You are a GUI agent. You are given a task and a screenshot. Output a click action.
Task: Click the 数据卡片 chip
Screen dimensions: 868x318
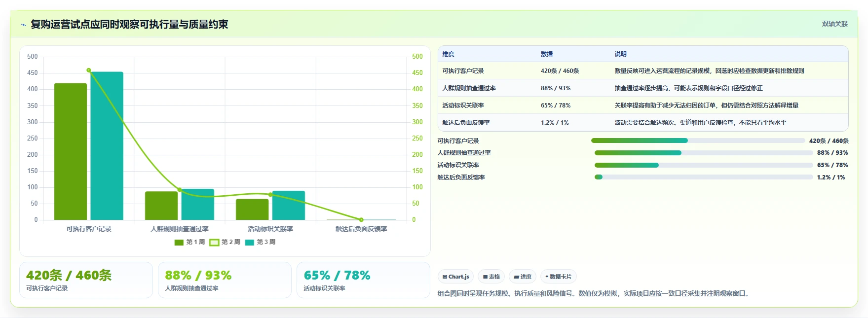tap(559, 277)
